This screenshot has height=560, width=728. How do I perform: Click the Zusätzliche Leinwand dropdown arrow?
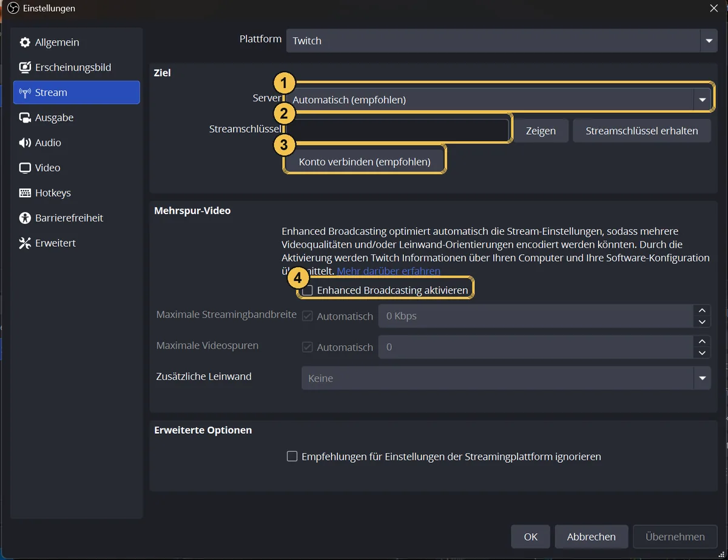point(703,378)
